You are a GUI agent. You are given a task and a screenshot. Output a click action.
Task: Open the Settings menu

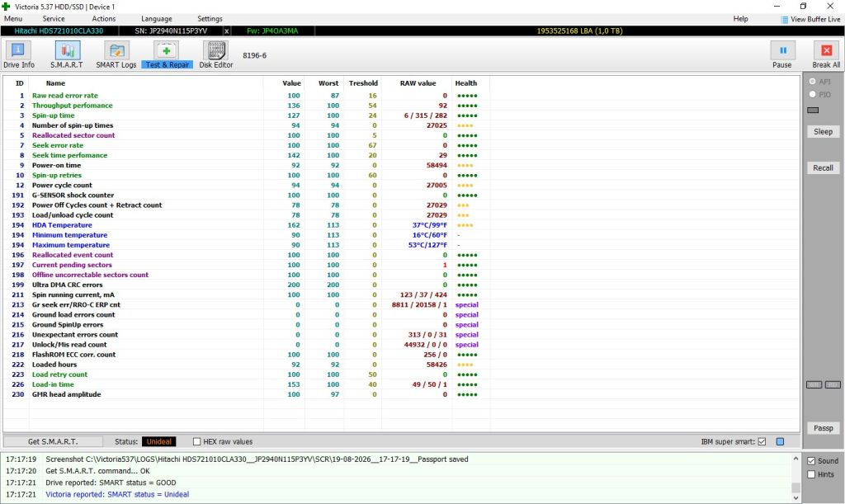click(210, 19)
